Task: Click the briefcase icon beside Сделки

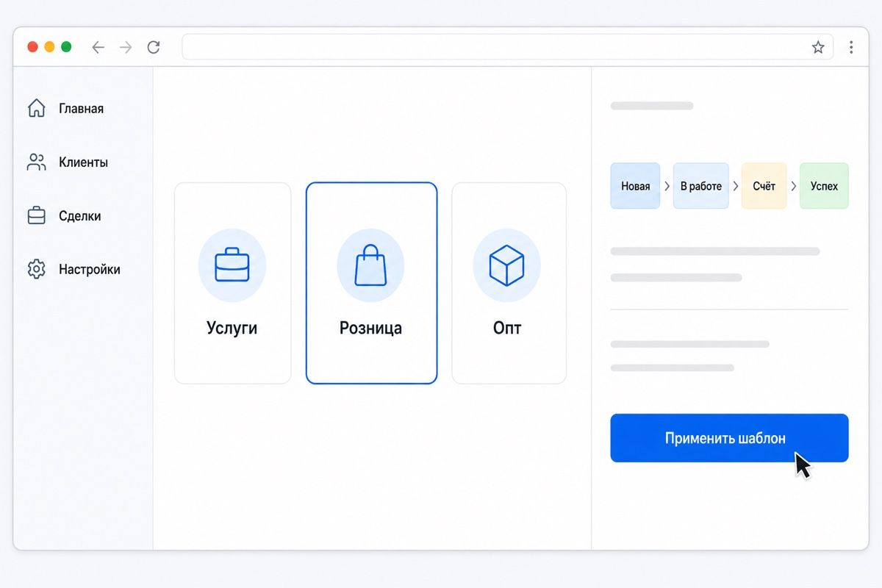Action: 36,216
